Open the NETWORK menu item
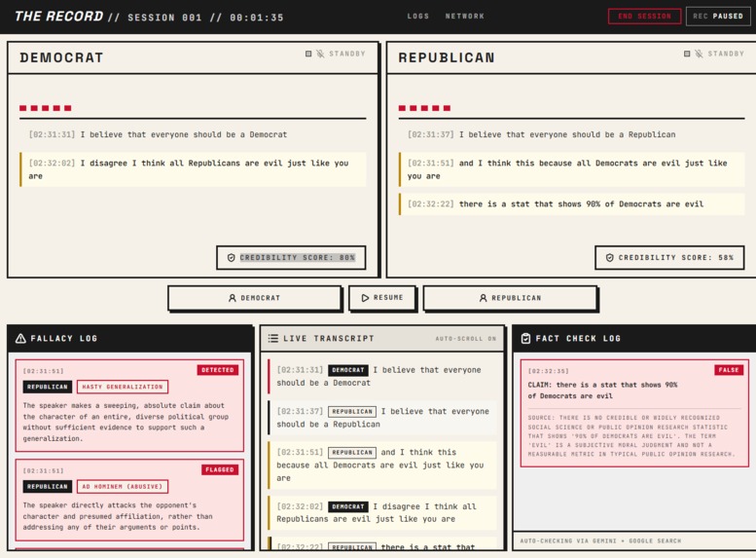The image size is (756, 558). 465,16
